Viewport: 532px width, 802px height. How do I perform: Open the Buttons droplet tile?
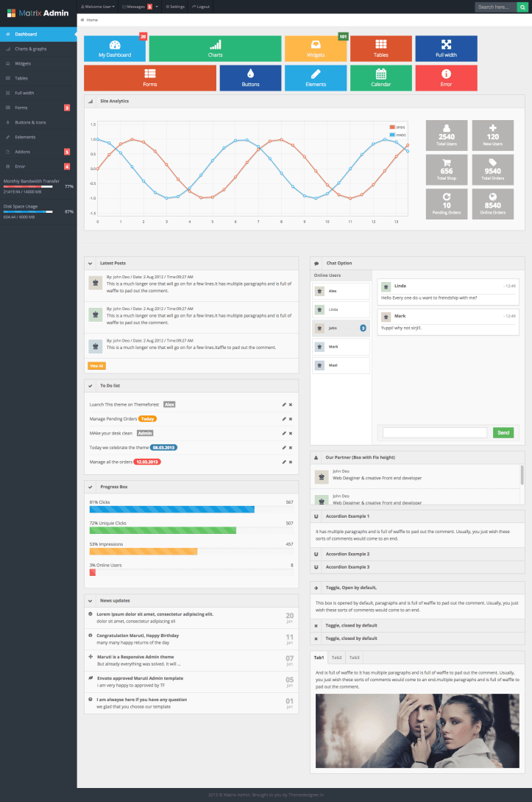[x=250, y=77]
